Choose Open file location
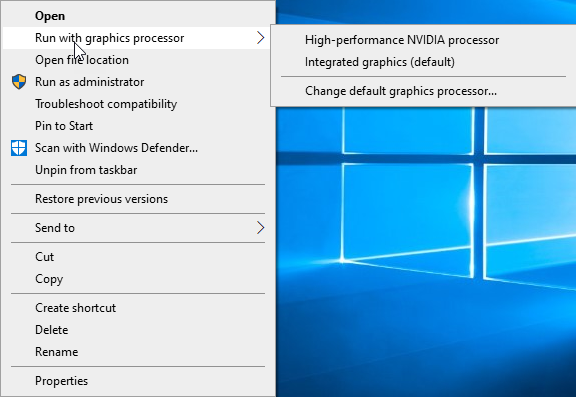The width and height of the screenshot is (576, 397). 138,60
